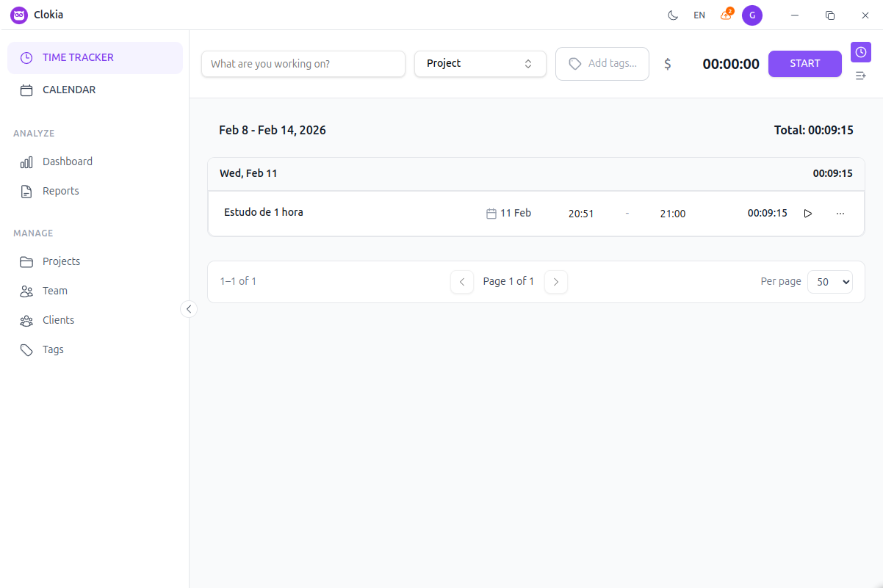Toggle billable with the dollar sign
This screenshot has width=883, height=588.
(x=668, y=64)
